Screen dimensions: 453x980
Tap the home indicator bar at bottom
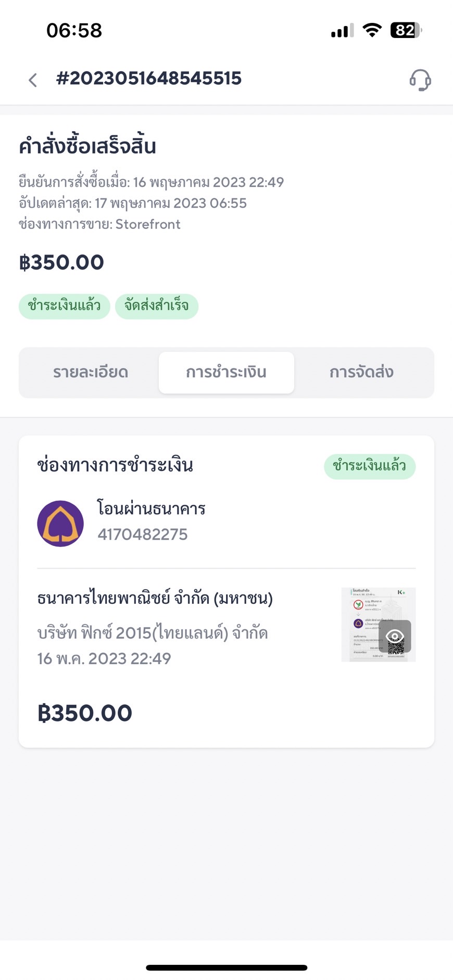pos(227,968)
